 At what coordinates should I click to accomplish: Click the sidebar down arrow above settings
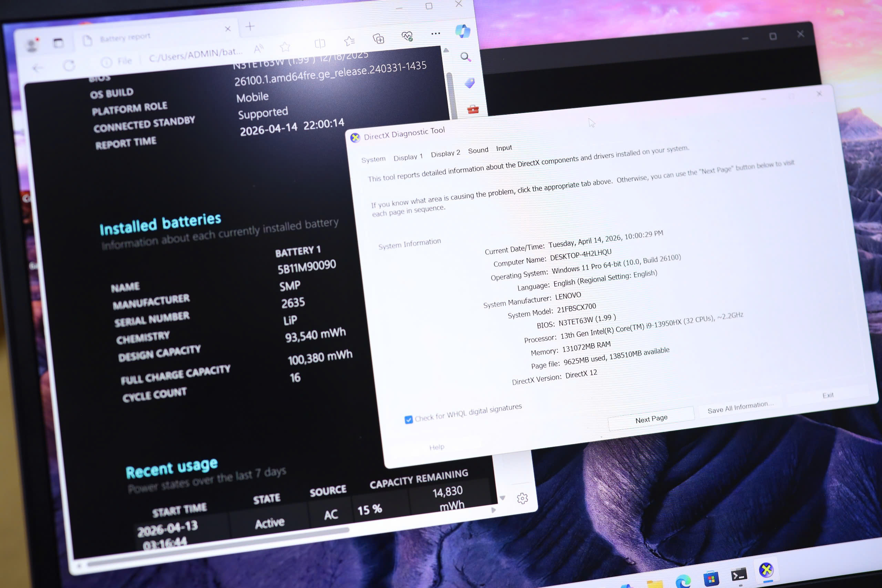pyautogui.click(x=503, y=498)
